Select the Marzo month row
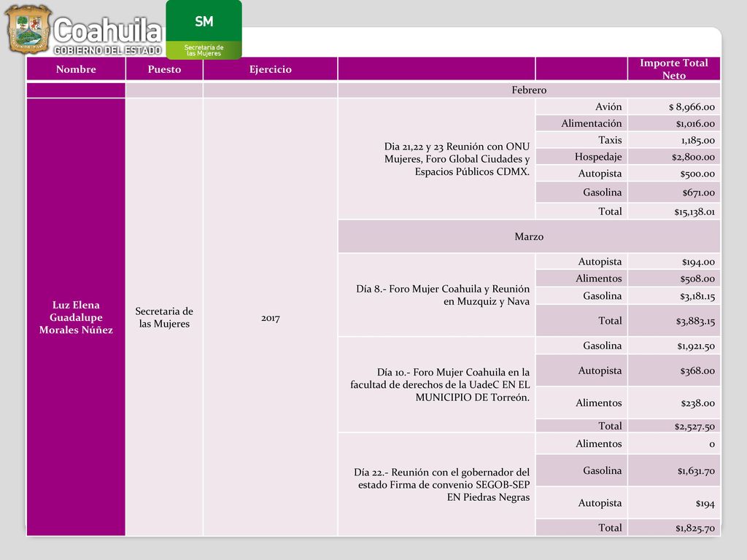The image size is (747, 560). [529, 236]
